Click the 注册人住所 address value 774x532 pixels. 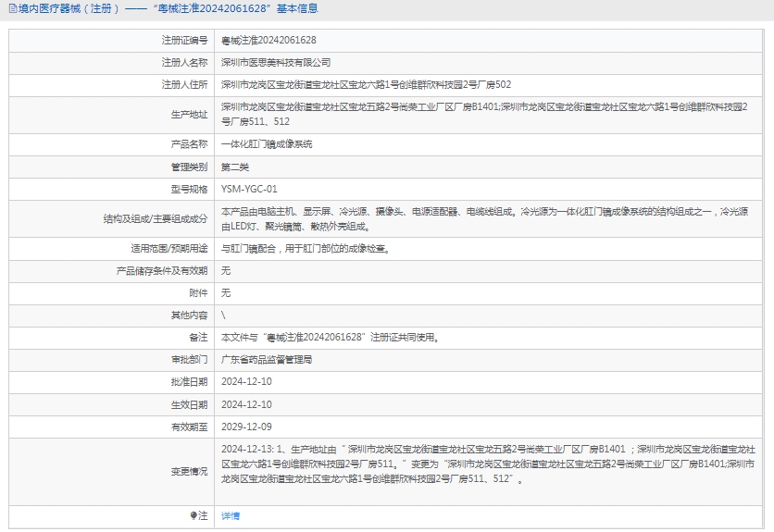(366, 85)
